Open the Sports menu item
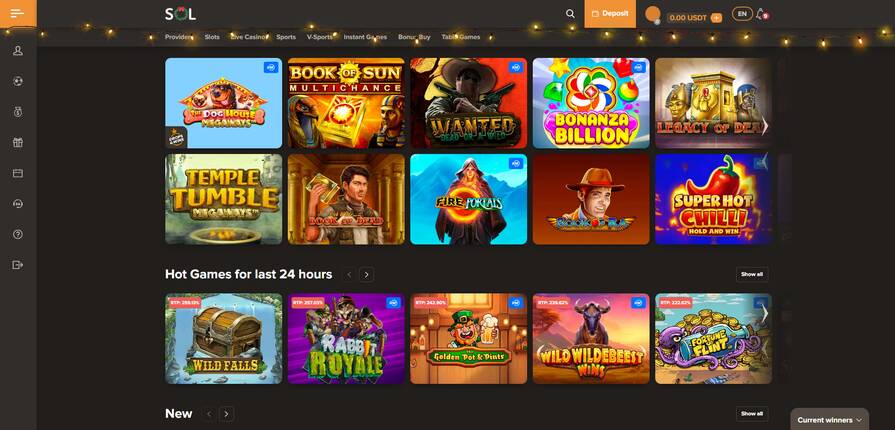The width and height of the screenshot is (895, 430). coord(286,37)
